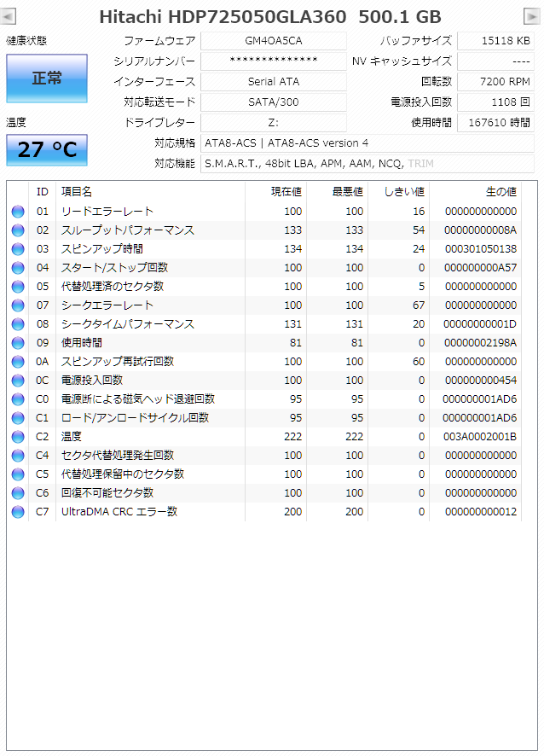Select the 電源断による磁気ヘッド退避回数 attribute name
The height and width of the screenshot is (756, 544).
[x=138, y=399]
